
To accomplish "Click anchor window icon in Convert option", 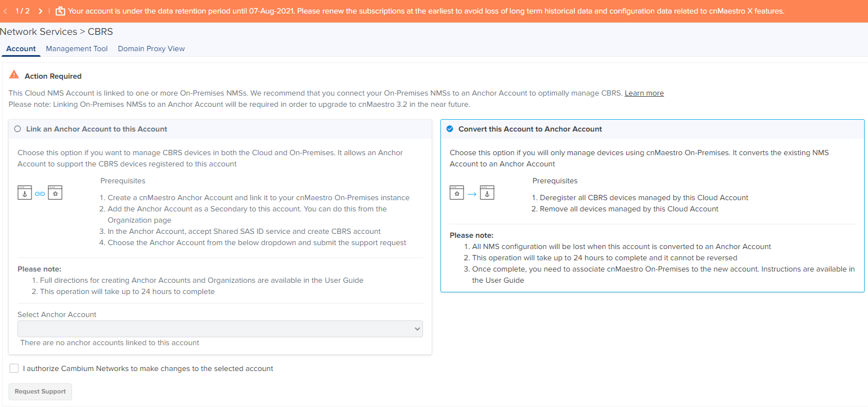I will (487, 193).
